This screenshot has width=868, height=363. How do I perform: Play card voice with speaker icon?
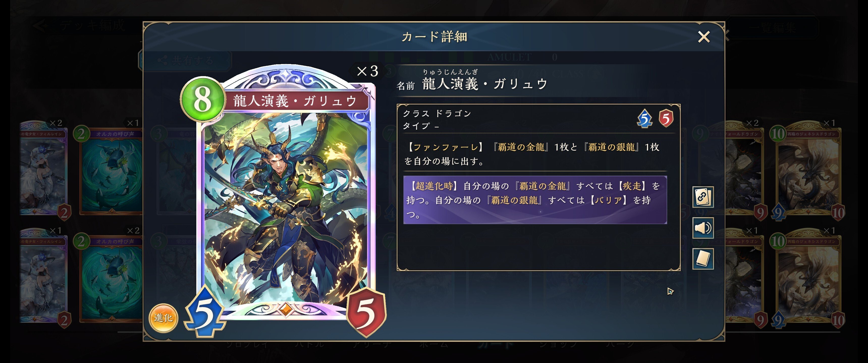click(703, 228)
